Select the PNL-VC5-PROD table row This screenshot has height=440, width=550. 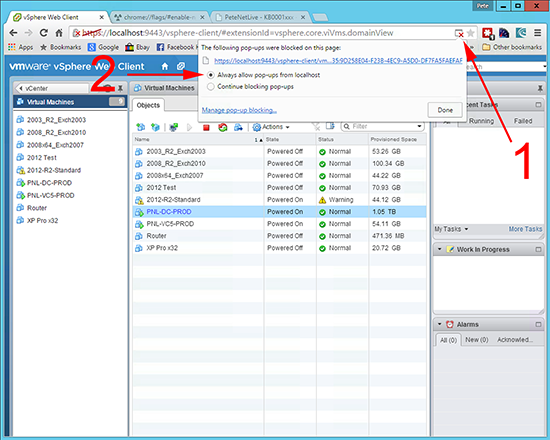[x=279, y=224]
